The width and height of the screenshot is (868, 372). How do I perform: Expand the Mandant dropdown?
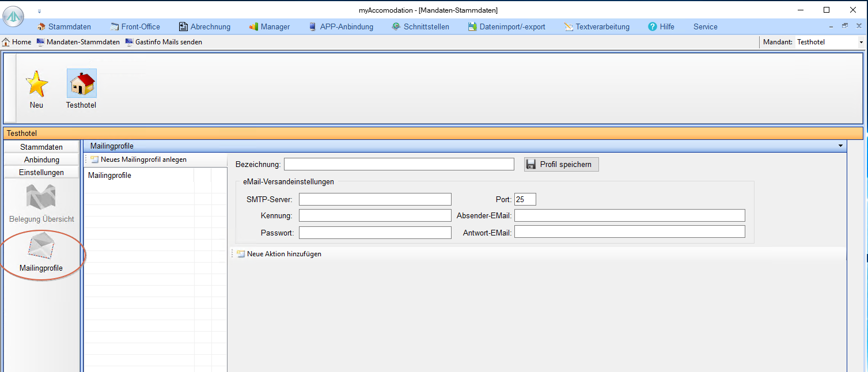point(861,42)
